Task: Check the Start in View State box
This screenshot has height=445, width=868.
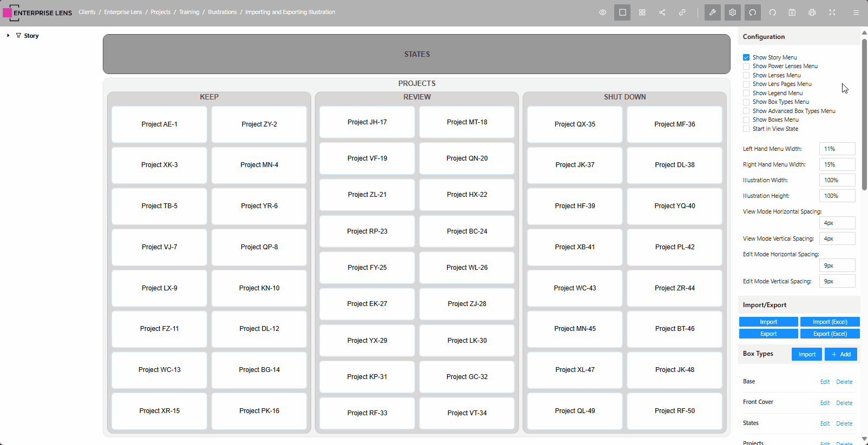Action: [746, 129]
